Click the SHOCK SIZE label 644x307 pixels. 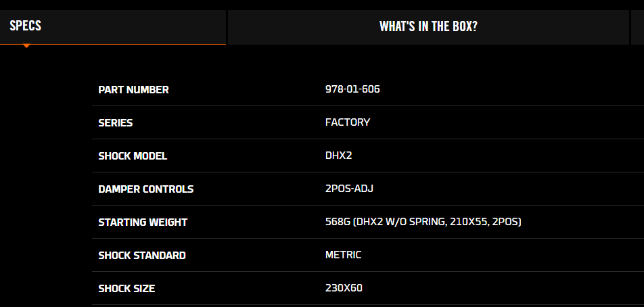[127, 289]
